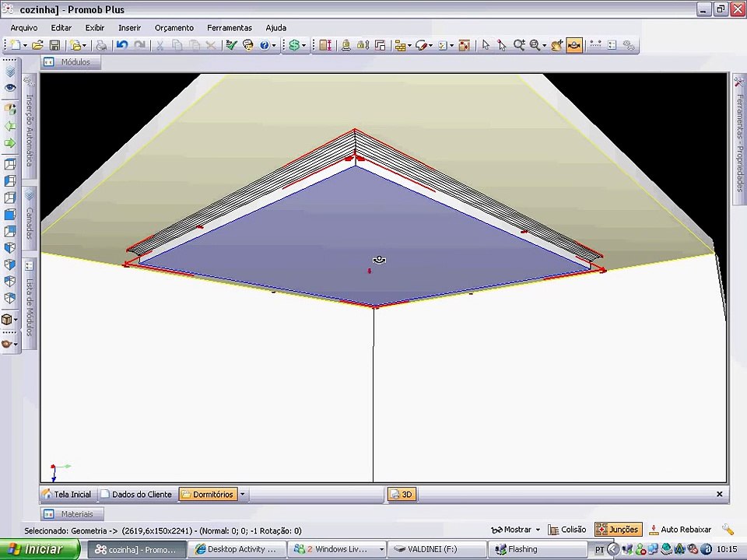Toggle Colisão in the status bar
Viewport: 747px width, 560px height.
tap(567, 530)
